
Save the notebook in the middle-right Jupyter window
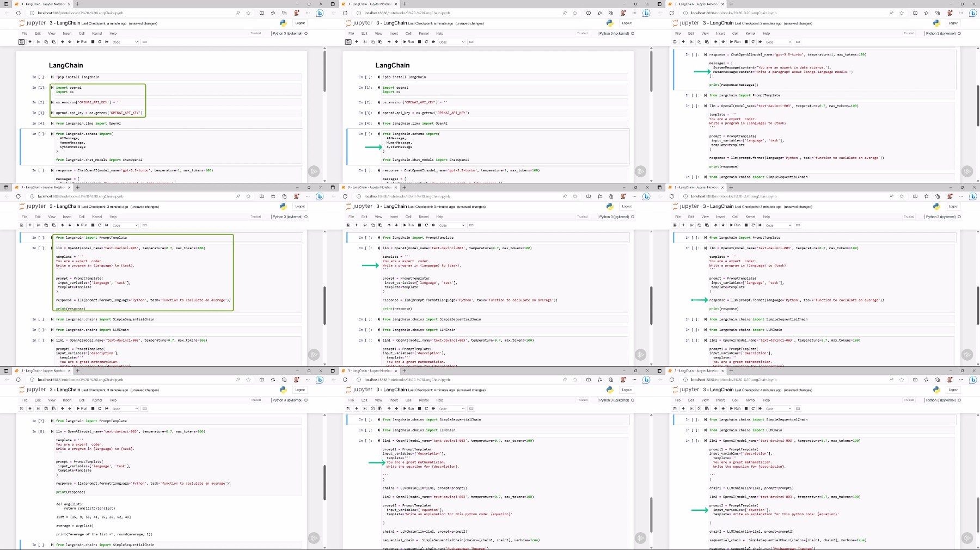675,225
